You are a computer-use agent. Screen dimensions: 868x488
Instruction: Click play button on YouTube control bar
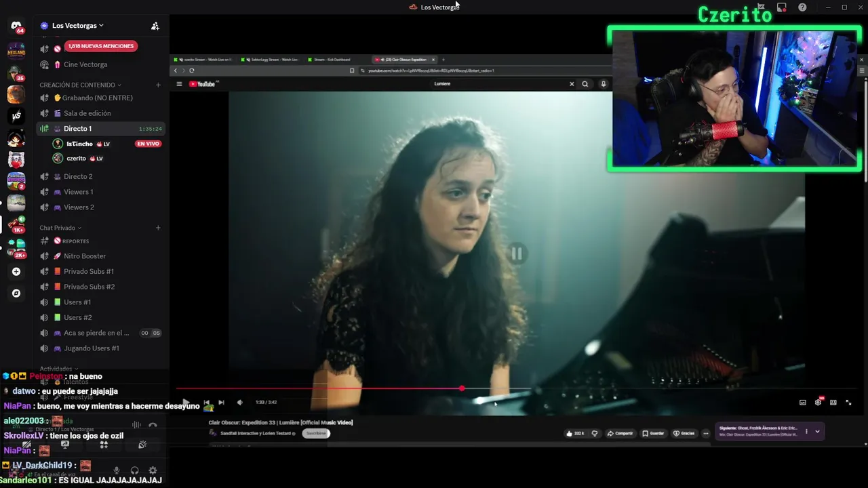pyautogui.click(x=186, y=402)
